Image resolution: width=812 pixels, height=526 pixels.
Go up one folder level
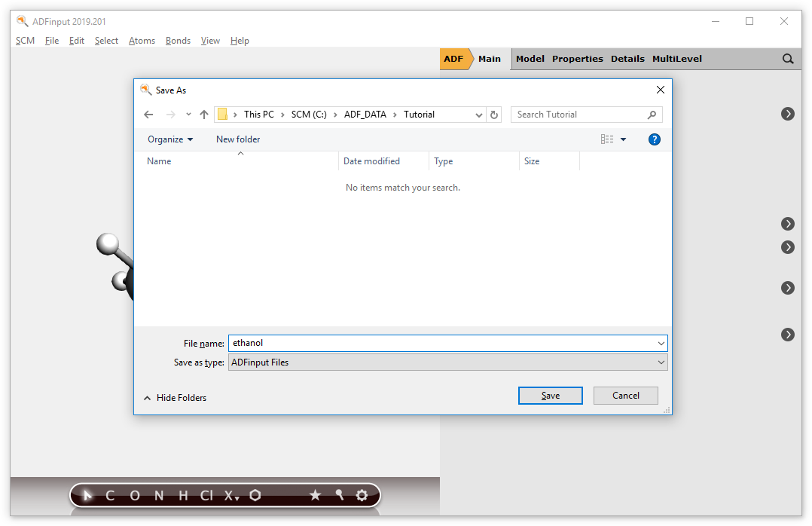(x=204, y=115)
